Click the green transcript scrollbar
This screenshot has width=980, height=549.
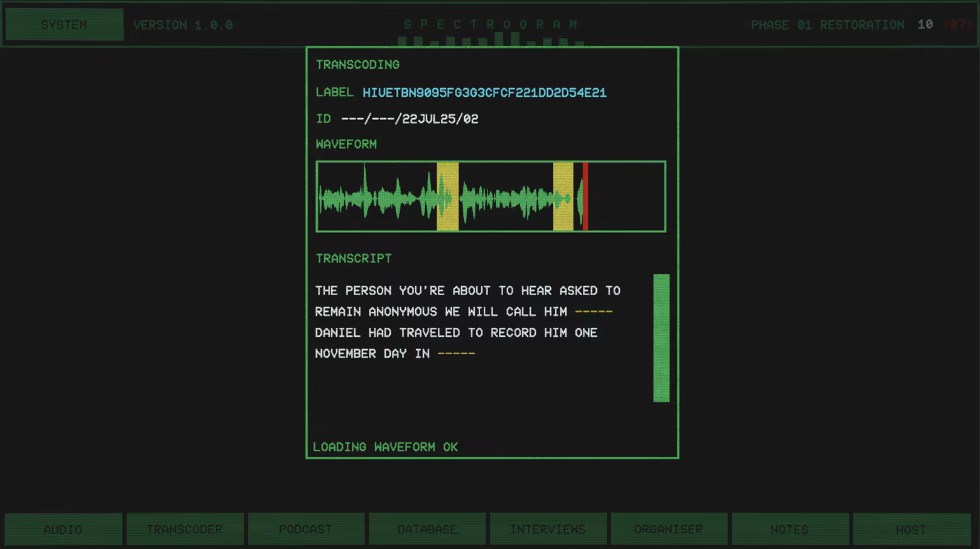click(x=661, y=338)
